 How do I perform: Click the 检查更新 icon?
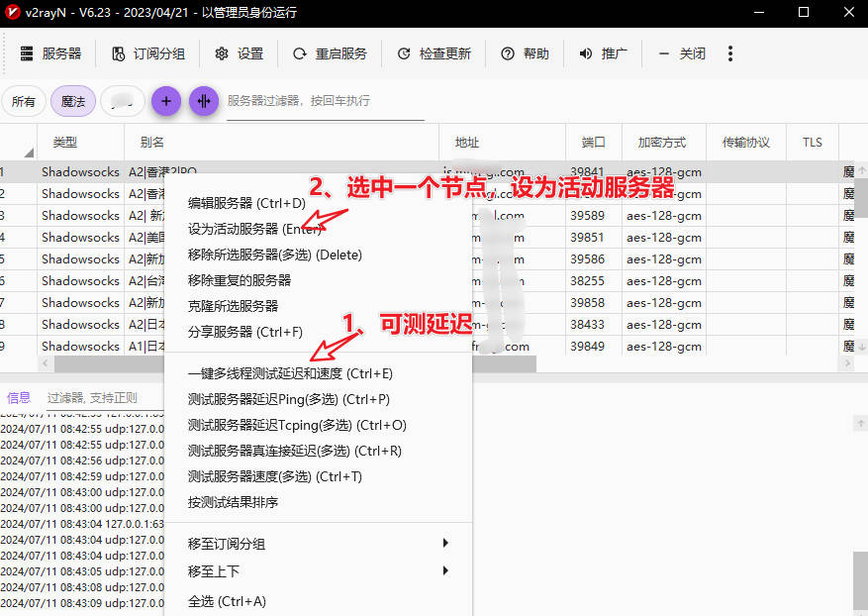(x=404, y=53)
